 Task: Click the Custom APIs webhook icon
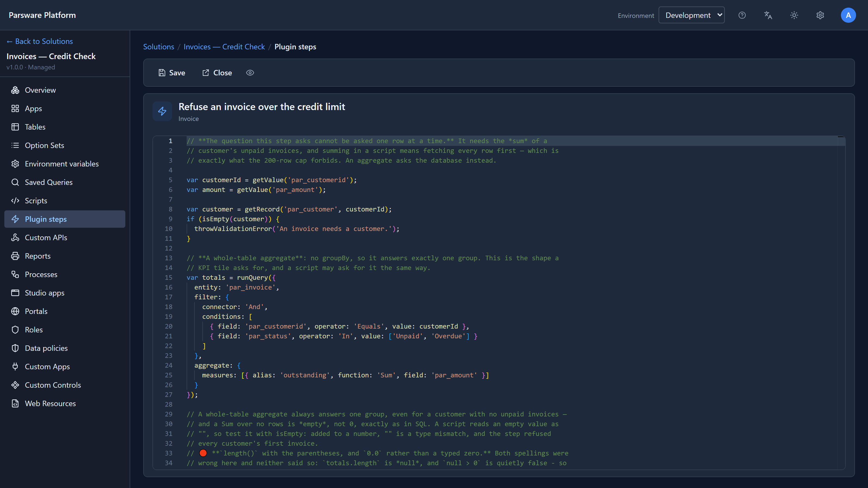click(15, 237)
